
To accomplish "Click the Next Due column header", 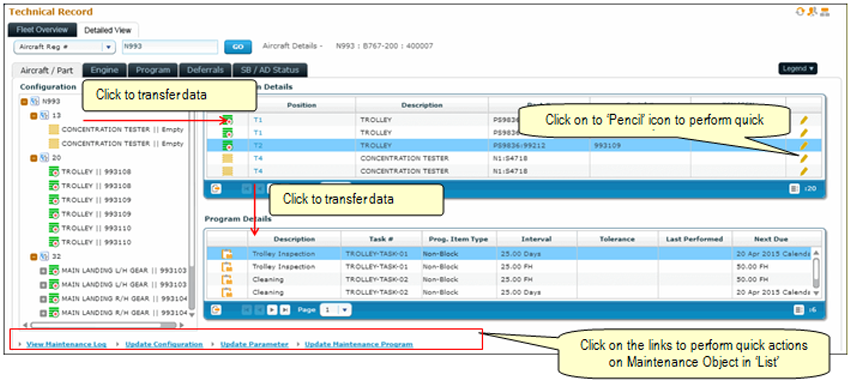I will coord(770,239).
